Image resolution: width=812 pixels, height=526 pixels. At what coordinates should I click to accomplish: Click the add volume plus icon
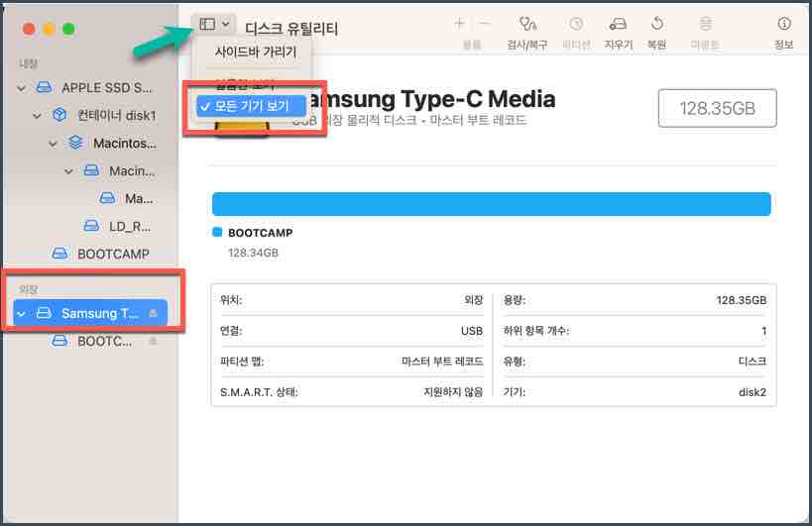pos(459,23)
